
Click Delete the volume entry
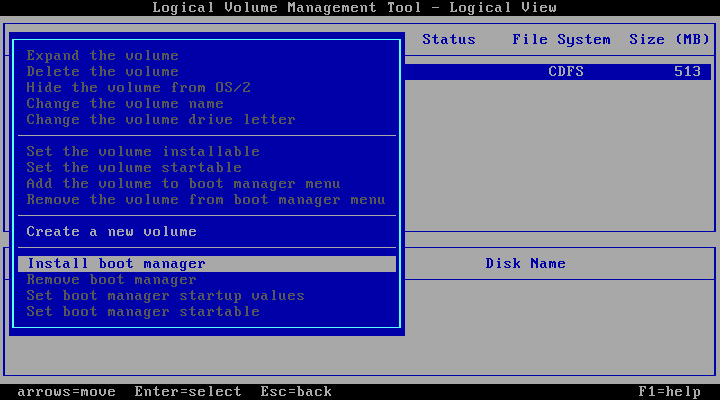point(102,72)
